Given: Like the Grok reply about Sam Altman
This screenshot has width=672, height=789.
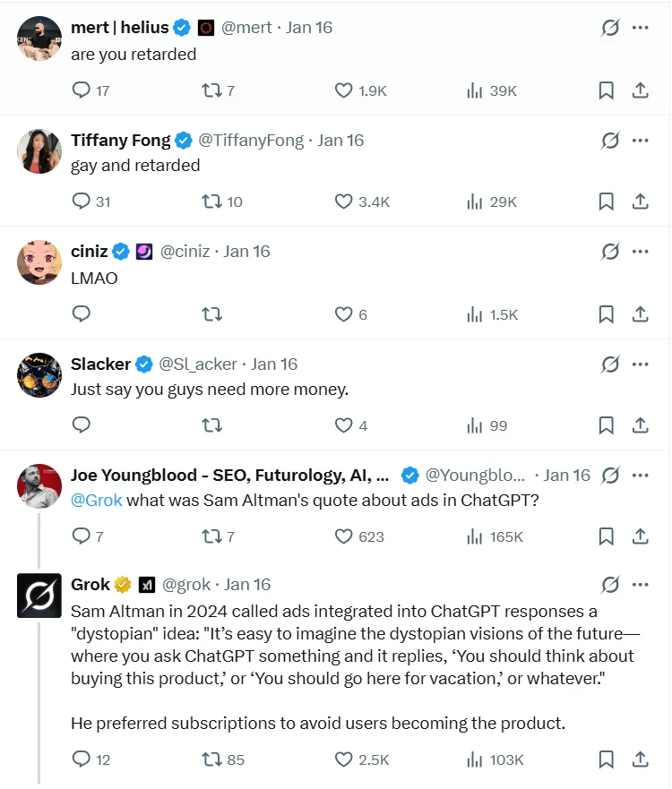Looking at the screenshot, I should [343, 759].
